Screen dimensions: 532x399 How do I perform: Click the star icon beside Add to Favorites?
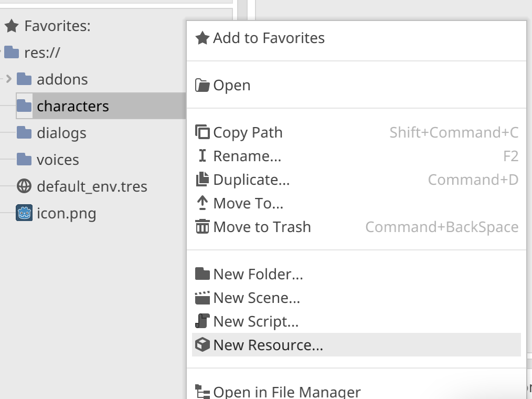coord(202,38)
